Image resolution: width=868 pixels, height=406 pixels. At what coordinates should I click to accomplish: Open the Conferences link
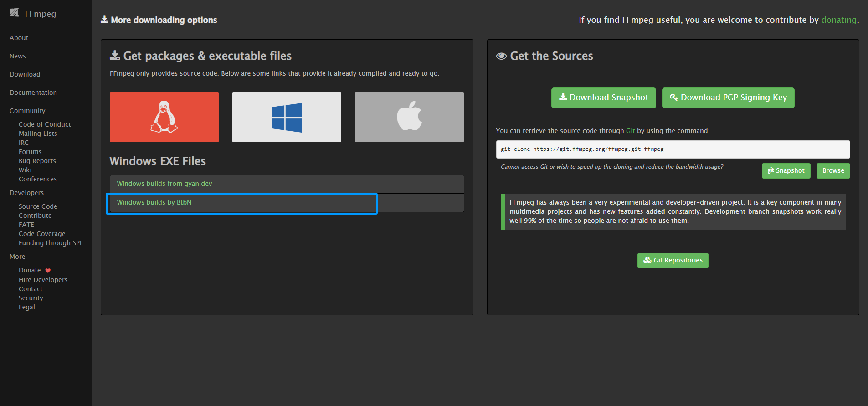(x=38, y=179)
